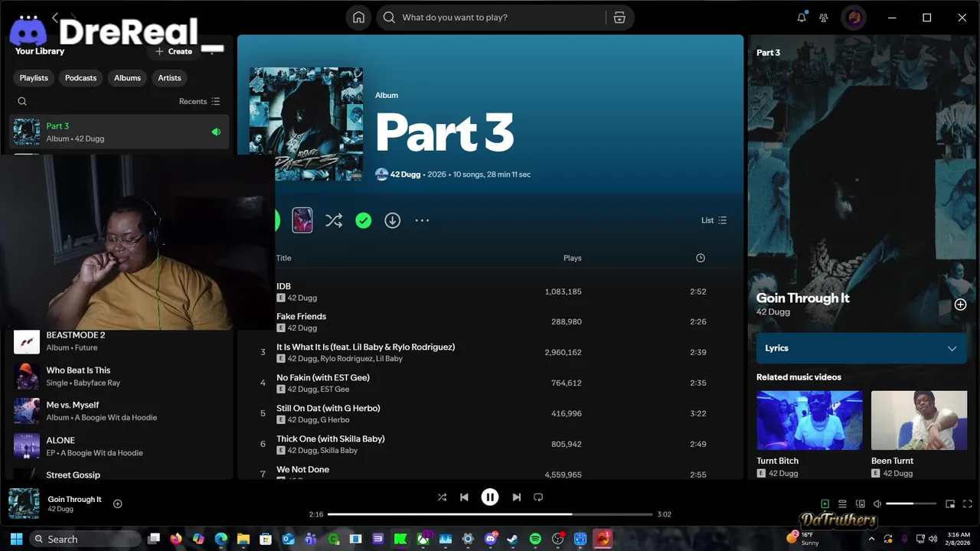Open 'Me vs. Myself' album in library
This screenshot has height=551, width=980.
(120, 411)
